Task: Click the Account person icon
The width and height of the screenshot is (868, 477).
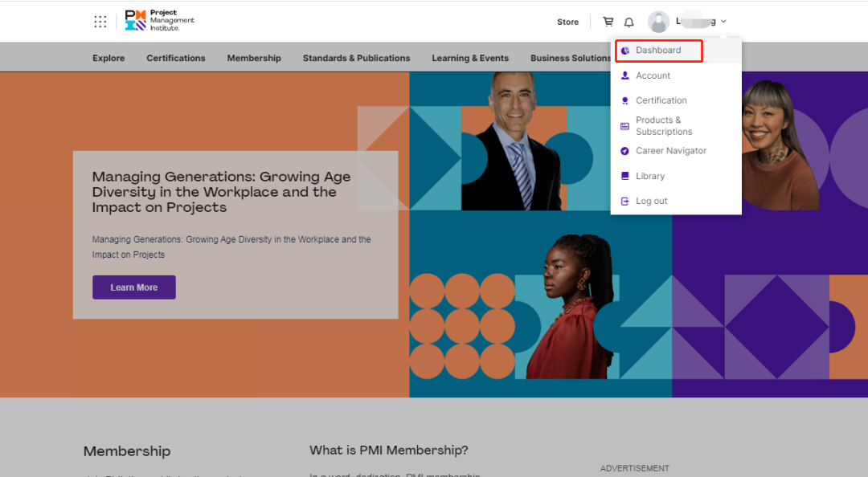Action: coord(625,75)
